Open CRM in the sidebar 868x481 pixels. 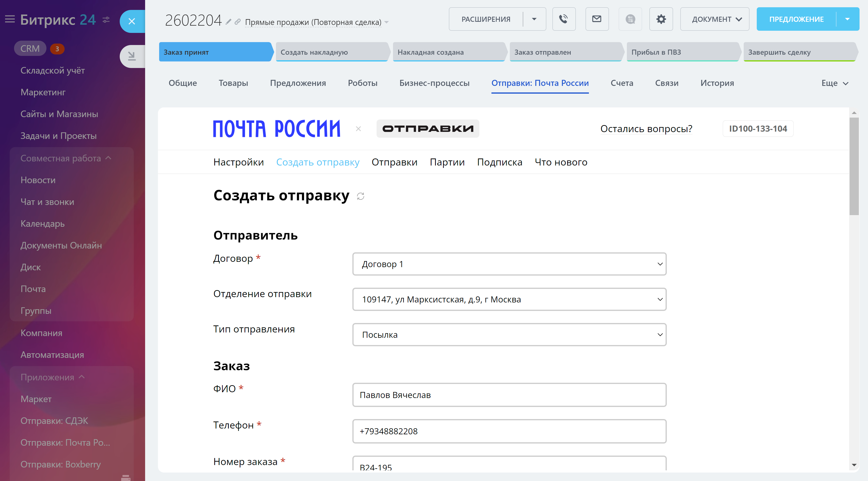[30, 49]
